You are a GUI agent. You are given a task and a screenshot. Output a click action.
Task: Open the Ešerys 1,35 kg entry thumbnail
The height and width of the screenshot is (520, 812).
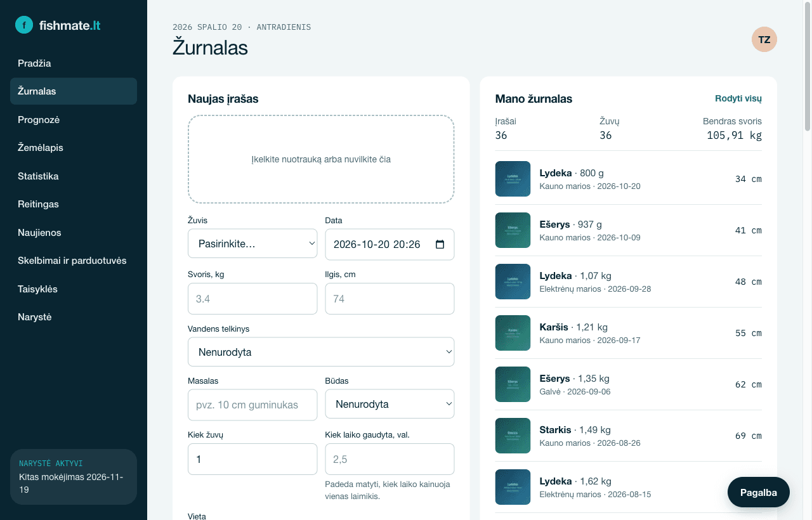513,384
